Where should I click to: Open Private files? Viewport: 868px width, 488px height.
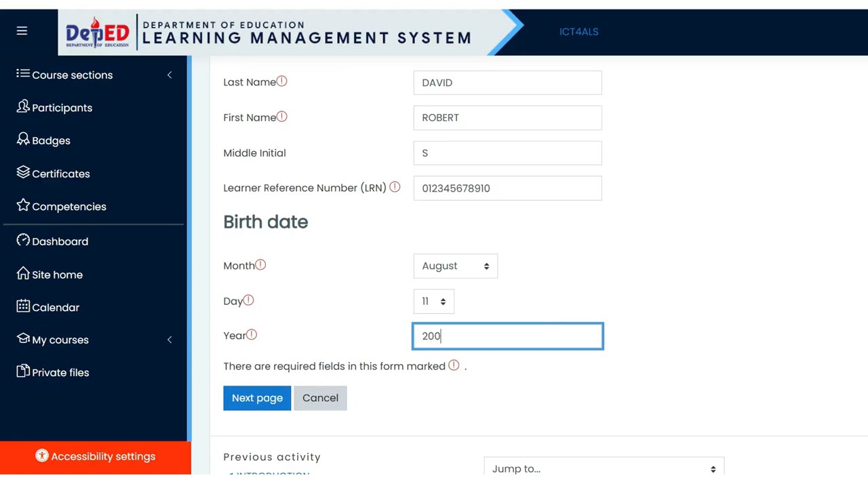[x=60, y=372]
